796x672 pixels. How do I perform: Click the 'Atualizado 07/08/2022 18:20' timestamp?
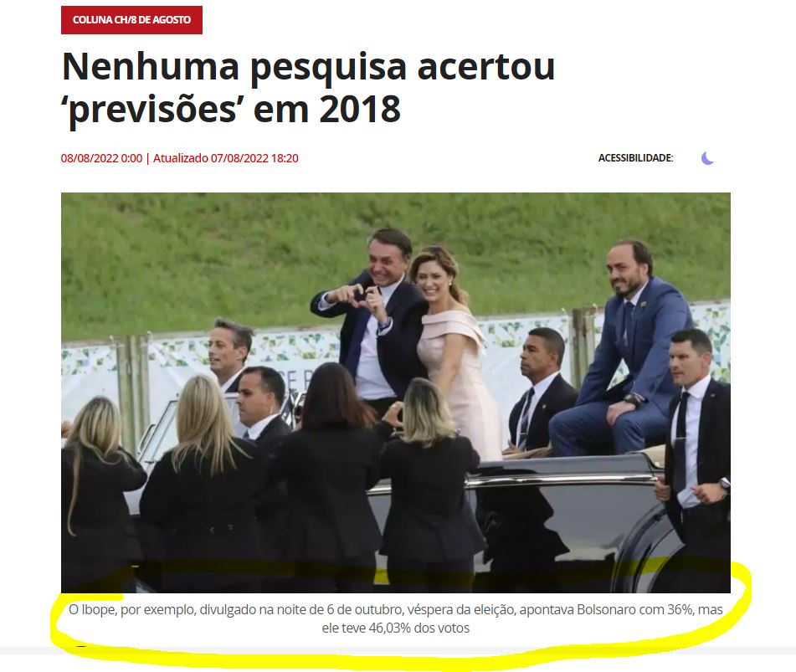point(226,158)
